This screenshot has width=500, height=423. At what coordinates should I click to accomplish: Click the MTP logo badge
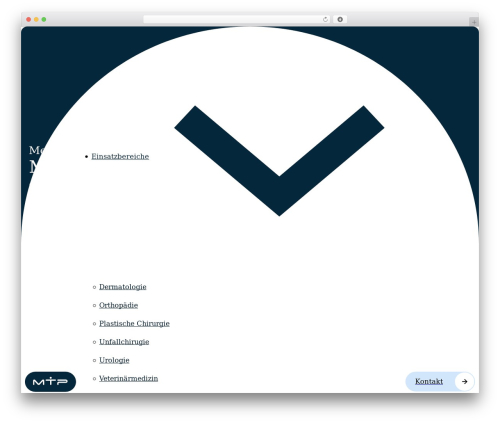50,382
